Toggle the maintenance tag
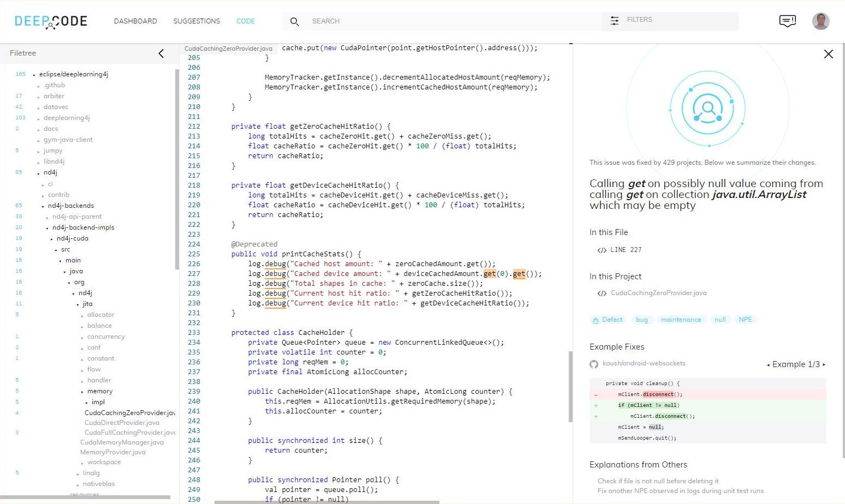This screenshot has height=504, width=845. [681, 320]
